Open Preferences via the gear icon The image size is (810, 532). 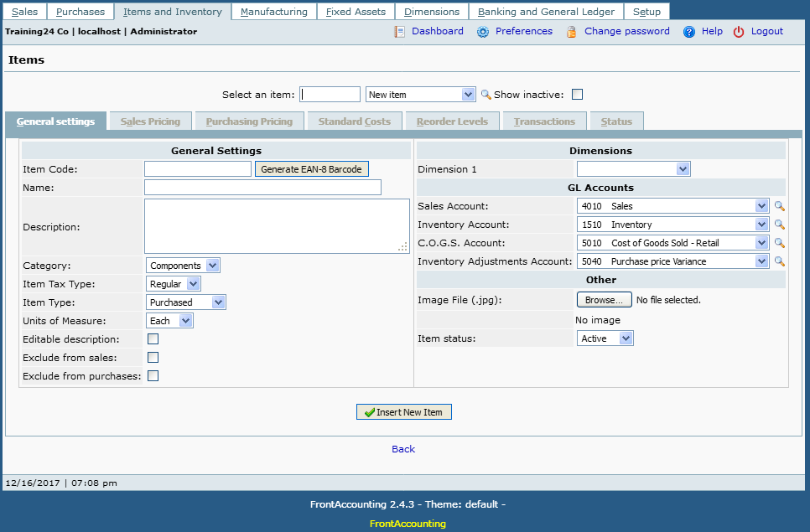tap(482, 32)
